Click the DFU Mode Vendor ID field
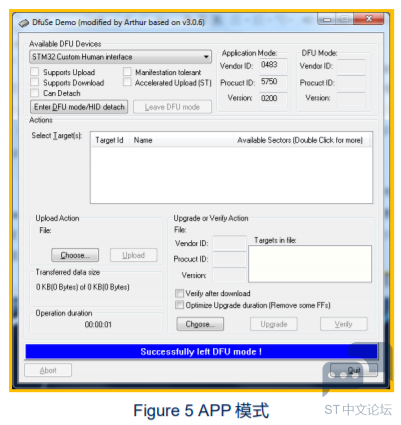The height and width of the screenshot is (425, 401). tap(351, 66)
